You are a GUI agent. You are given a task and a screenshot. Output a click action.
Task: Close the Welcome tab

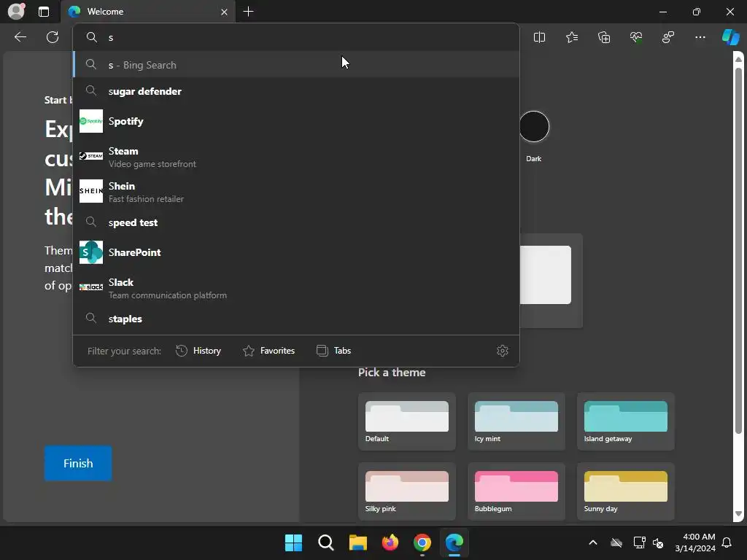point(224,12)
